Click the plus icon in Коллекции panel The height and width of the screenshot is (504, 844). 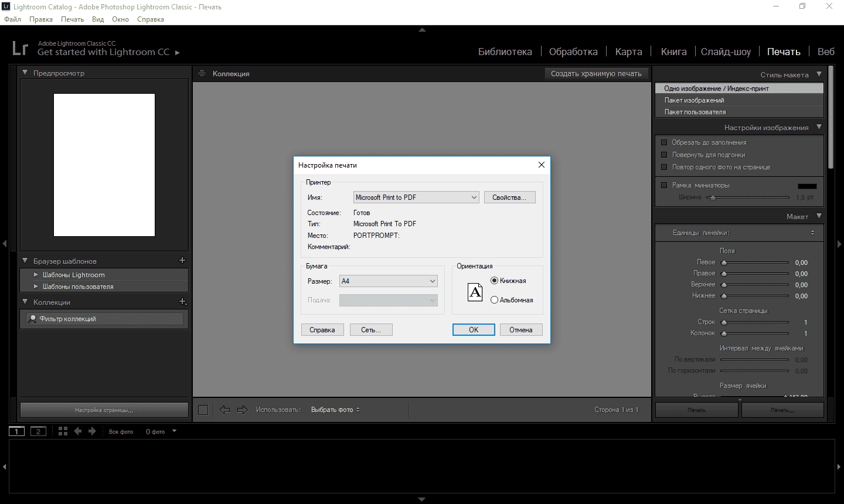coord(182,302)
